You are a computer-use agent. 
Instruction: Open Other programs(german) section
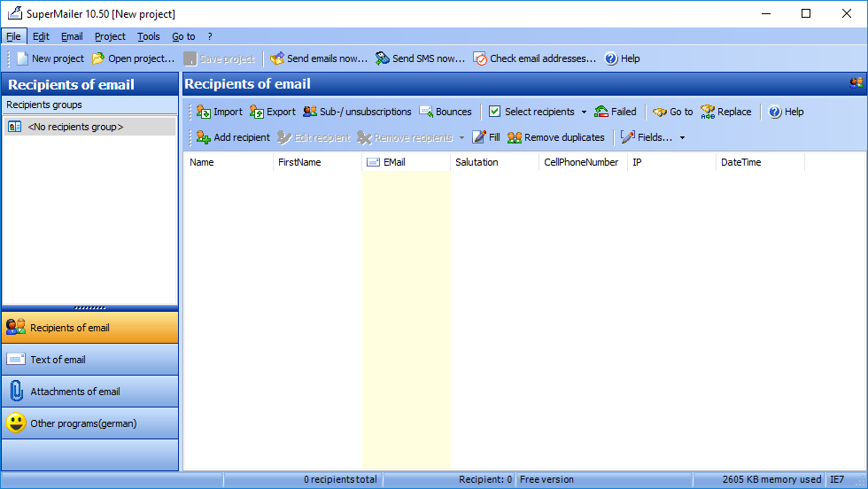tap(90, 423)
